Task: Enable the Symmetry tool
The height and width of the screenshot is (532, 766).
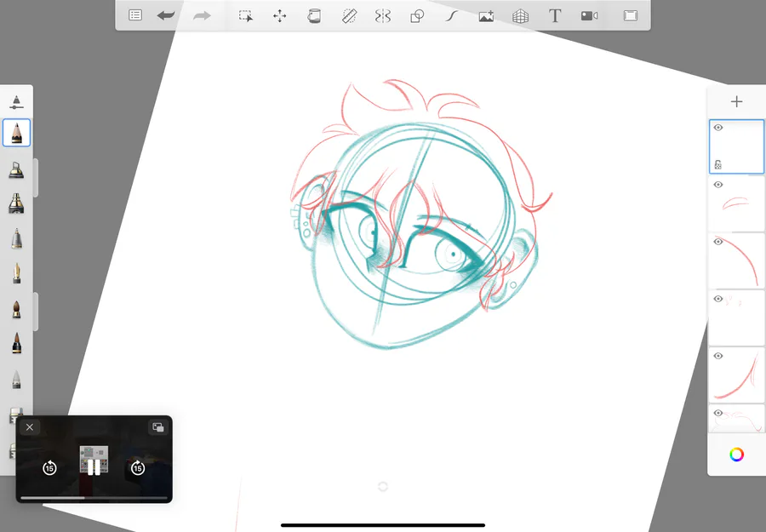Action: [383, 16]
